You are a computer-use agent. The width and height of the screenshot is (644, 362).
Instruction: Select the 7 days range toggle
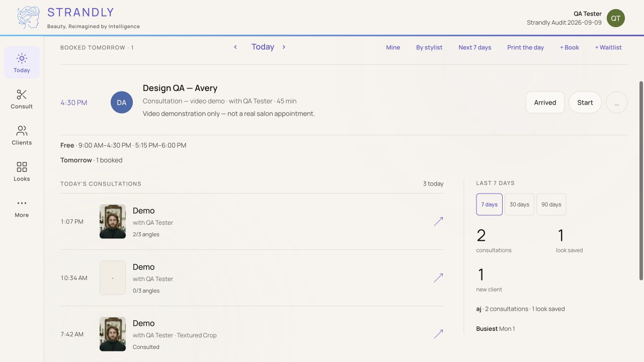489,205
